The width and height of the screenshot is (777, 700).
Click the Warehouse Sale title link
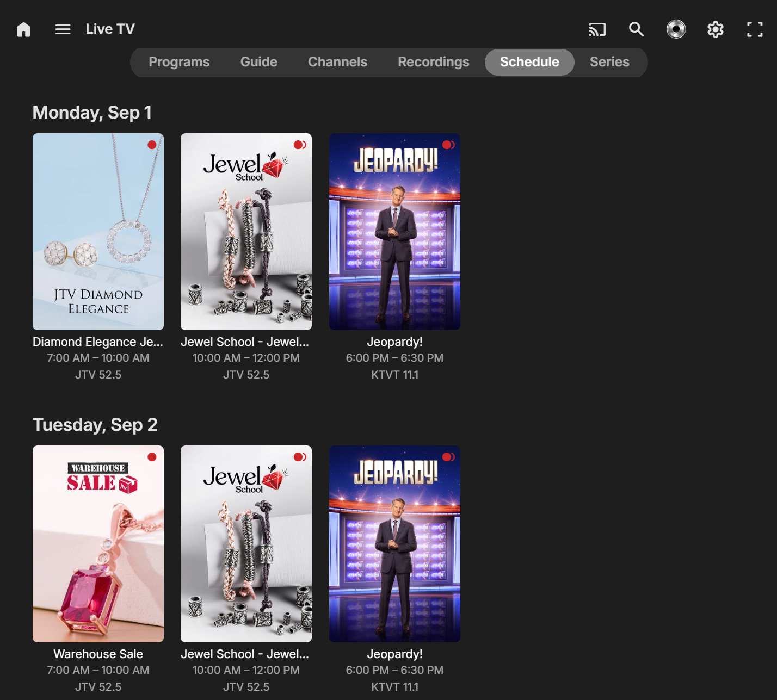point(98,654)
